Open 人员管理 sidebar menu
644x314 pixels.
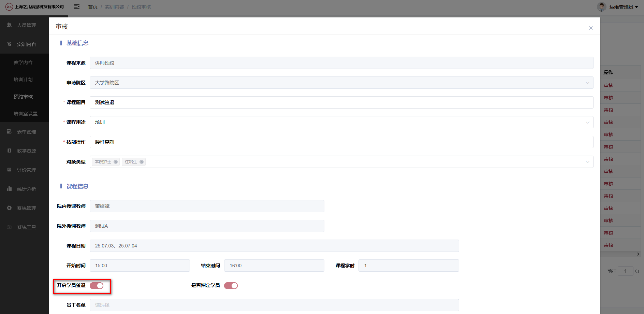24,25
